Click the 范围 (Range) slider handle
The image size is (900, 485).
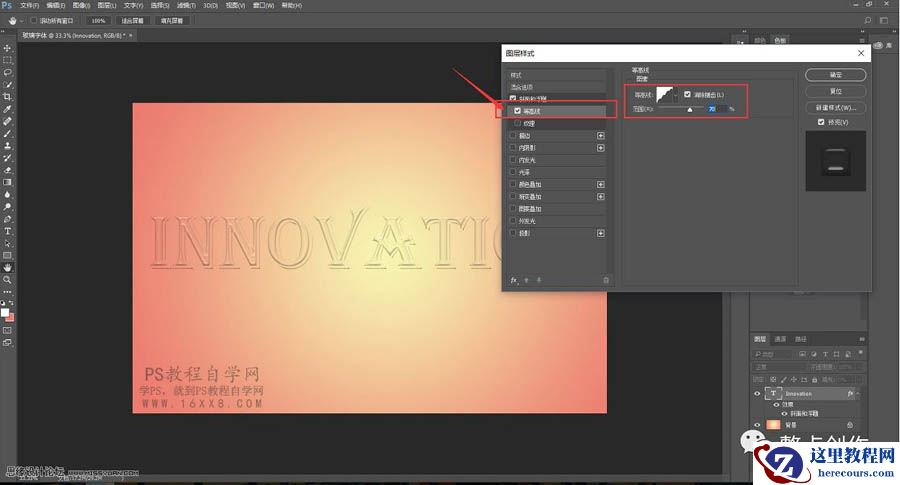(689, 110)
